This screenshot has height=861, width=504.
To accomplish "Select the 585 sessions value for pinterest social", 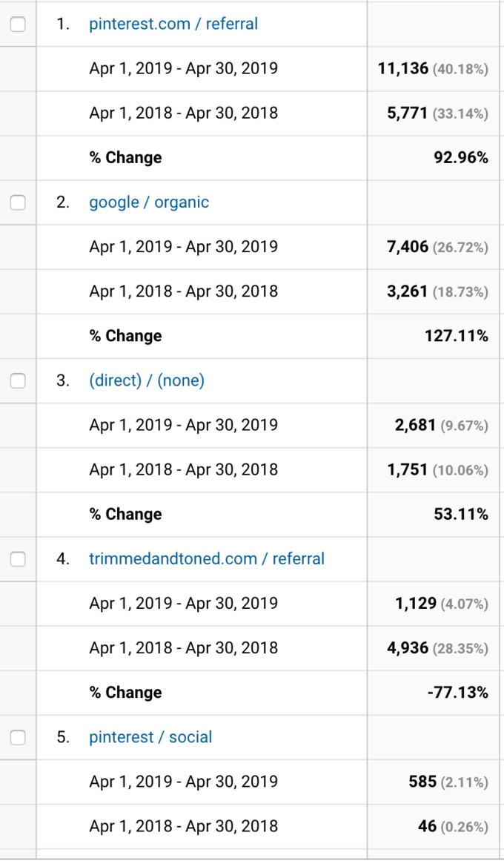I will coord(422,782).
